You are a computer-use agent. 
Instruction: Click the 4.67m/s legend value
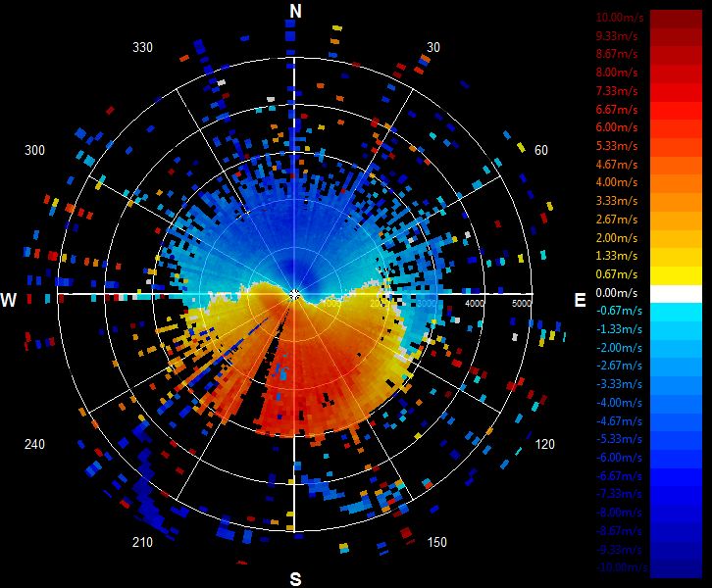coord(617,165)
